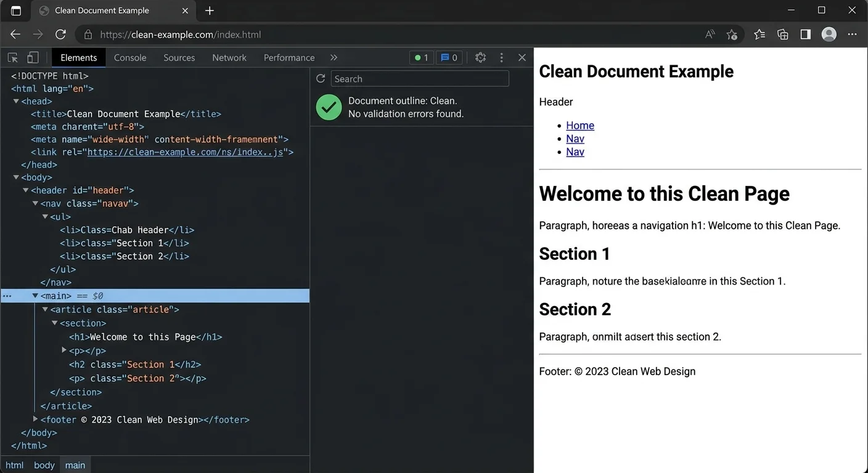Screen dimensions: 868x473
Task: Collapse the body element node
Action: click(x=16, y=177)
